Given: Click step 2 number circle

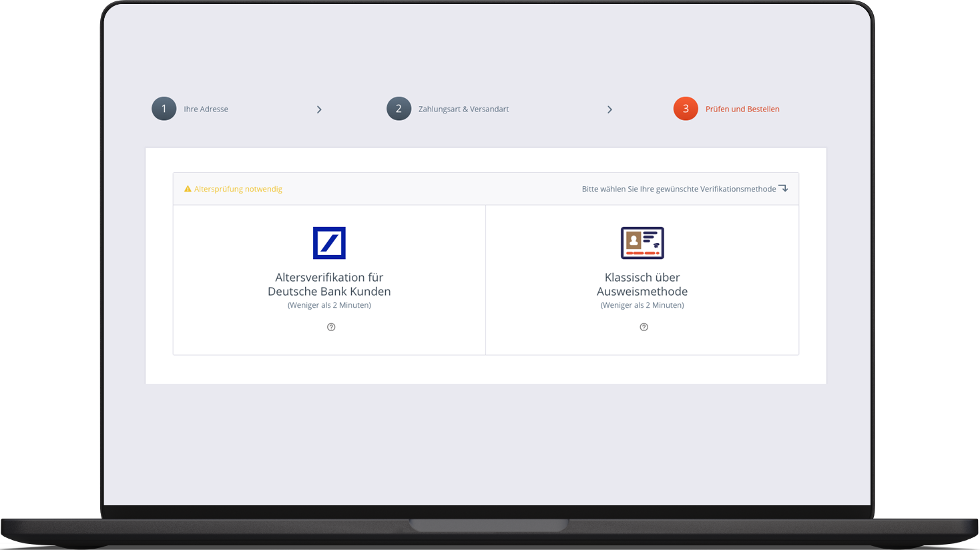Looking at the screenshot, I should coord(399,109).
